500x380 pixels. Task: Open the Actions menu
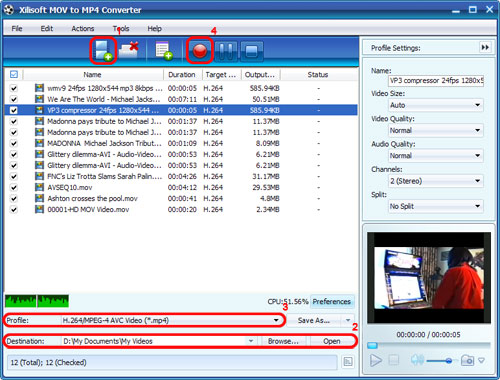83,29
